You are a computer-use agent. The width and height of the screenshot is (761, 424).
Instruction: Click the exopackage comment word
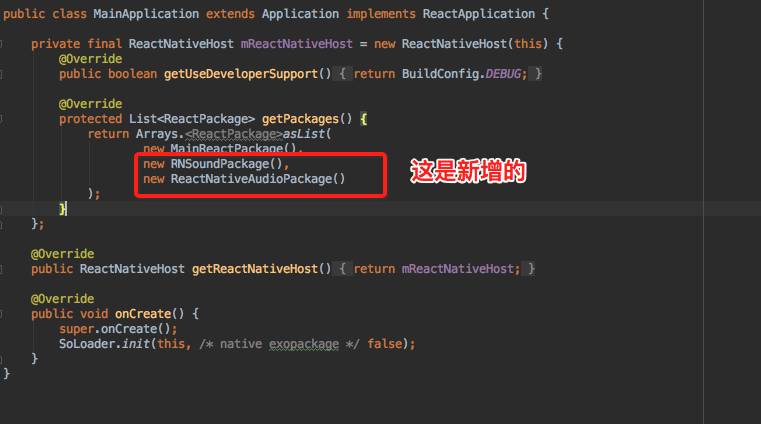pyautogui.click(x=304, y=344)
